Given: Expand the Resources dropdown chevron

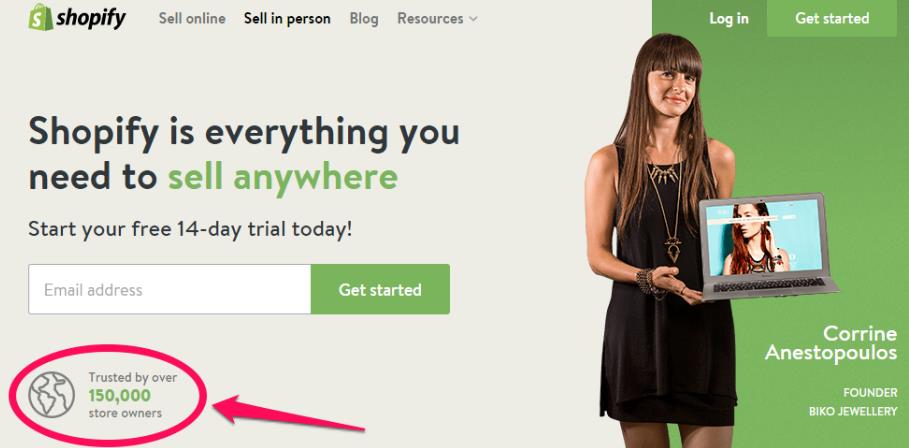Looking at the screenshot, I should [473, 19].
